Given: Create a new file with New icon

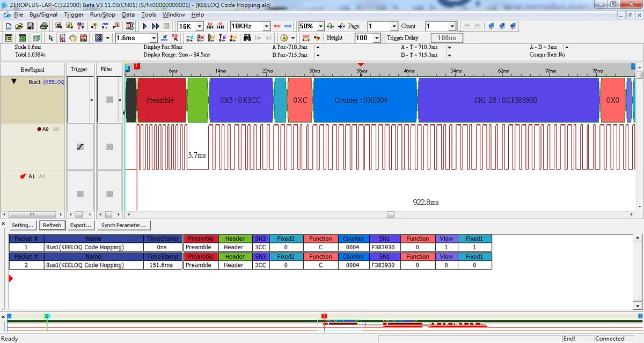Looking at the screenshot, I should [8, 26].
